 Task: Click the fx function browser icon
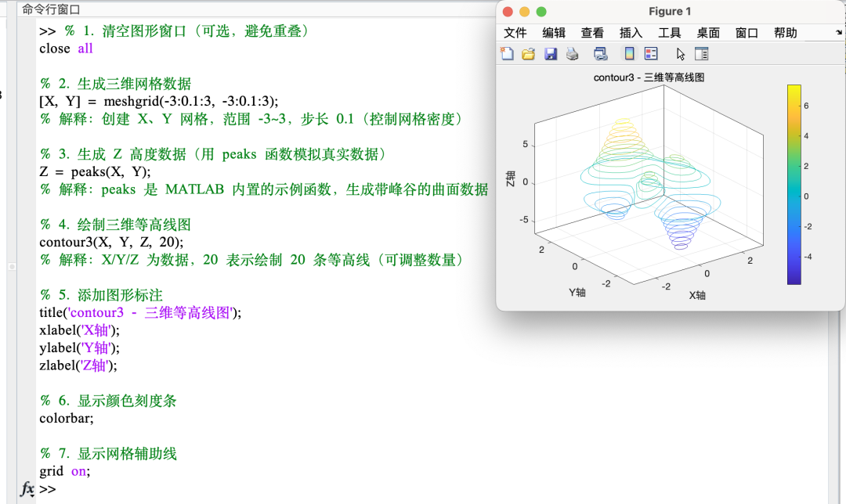27,489
